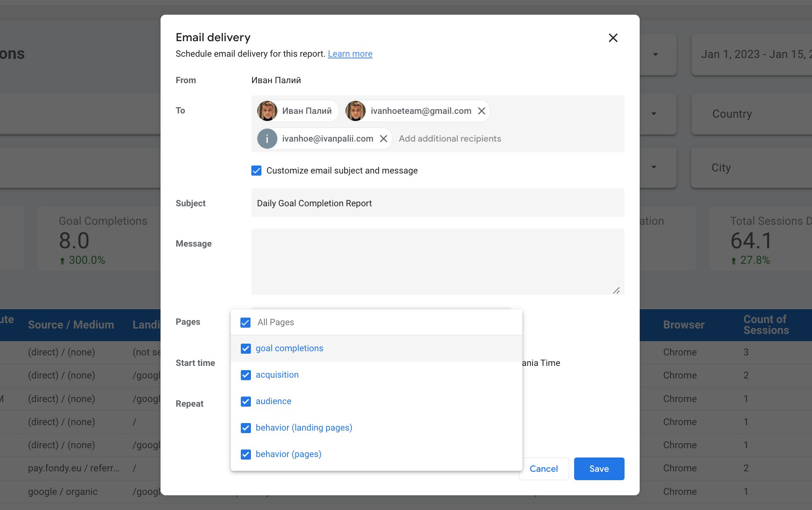This screenshot has width=812, height=510.
Task: Click the avatar of Иван Палий recipient chip
Action: click(267, 110)
